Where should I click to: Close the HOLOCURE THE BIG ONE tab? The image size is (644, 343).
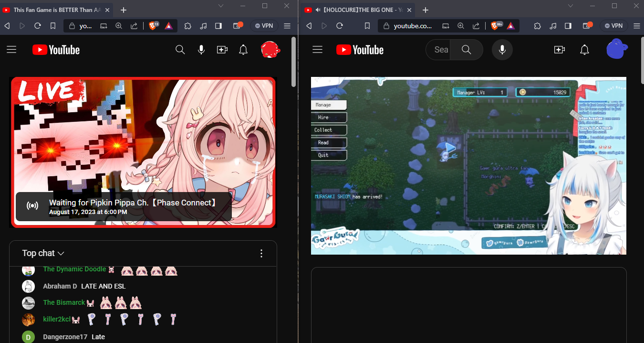click(409, 10)
